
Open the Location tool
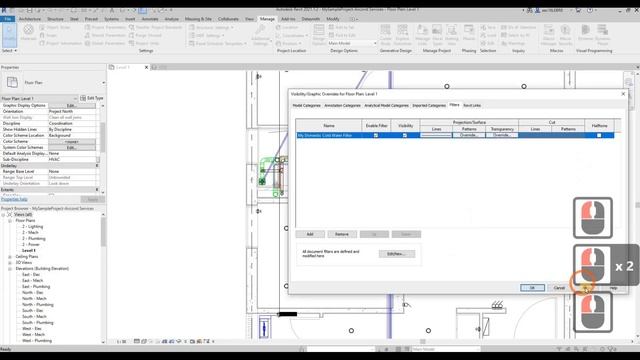(287, 27)
